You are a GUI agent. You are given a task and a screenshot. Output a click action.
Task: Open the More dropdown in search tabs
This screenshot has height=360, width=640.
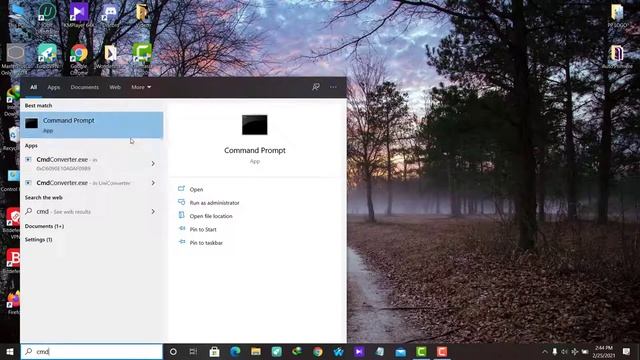[x=141, y=87]
